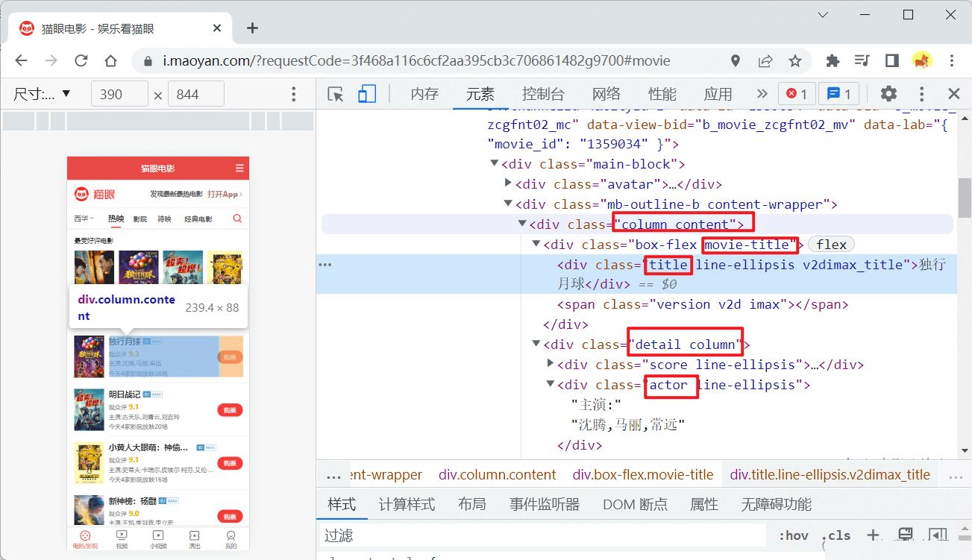Collapse the main-block div node
The width and height of the screenshot is (972, 560).
click(x=494, y=164)
